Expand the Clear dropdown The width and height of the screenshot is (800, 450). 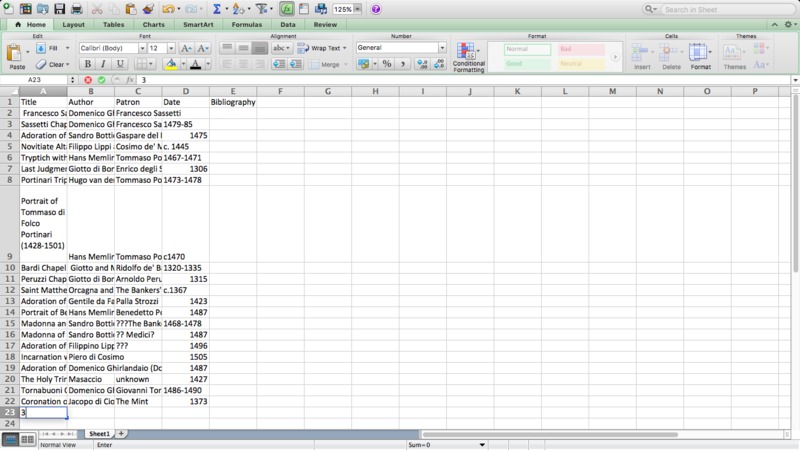coord(67,64)
